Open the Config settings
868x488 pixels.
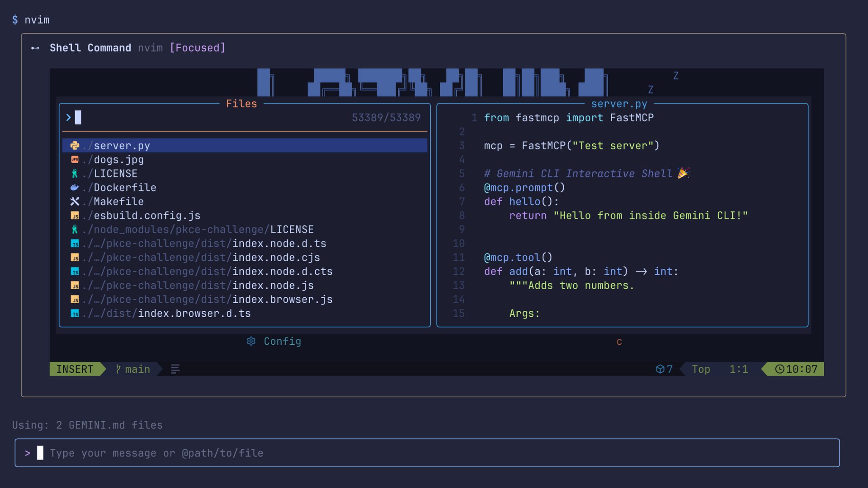tap(282, 342)
